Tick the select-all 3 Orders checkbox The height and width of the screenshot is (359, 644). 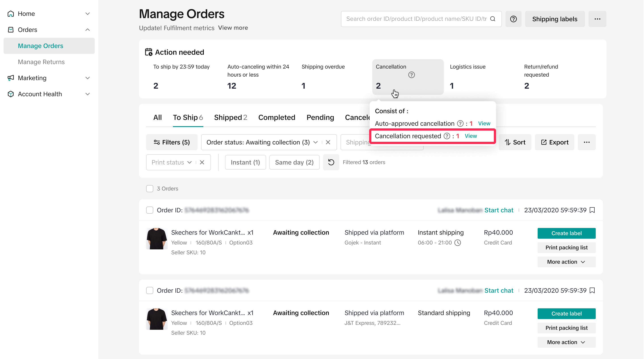(149, 189)
